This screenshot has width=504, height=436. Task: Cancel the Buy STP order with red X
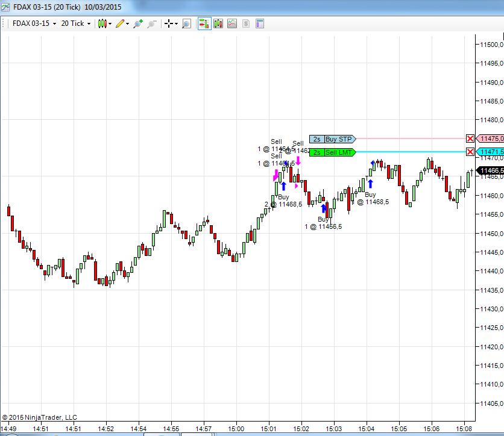(x=470, y=139)
